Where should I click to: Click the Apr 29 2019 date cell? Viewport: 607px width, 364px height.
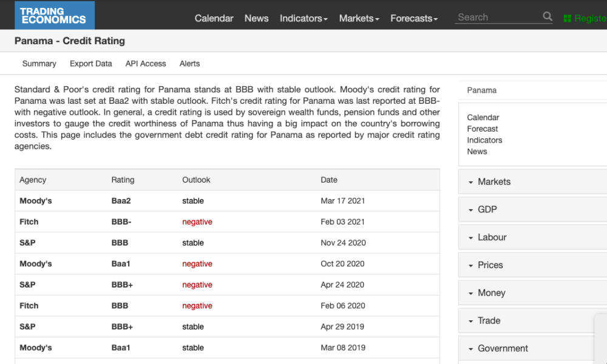pyautogui.click(x=342, y=326)
